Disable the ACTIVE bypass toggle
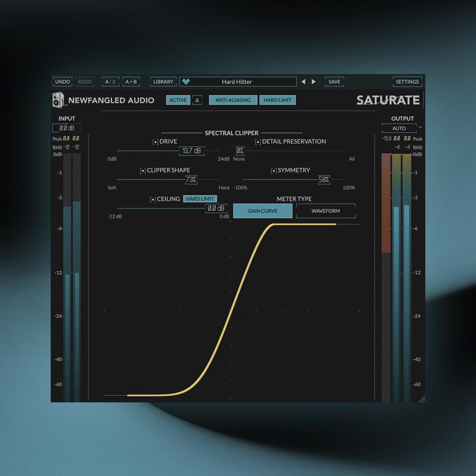 pyautogui.click(x=178, y=100)
